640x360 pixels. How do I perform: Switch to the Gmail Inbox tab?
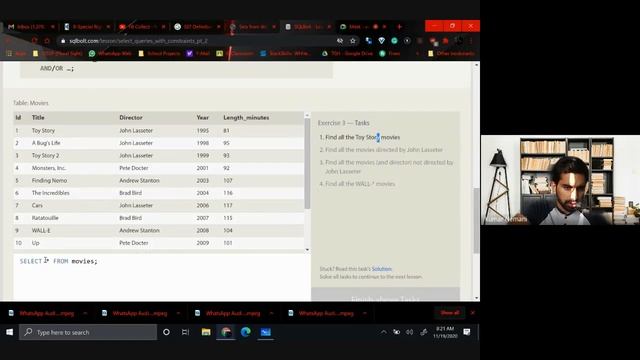coord(31,27)
